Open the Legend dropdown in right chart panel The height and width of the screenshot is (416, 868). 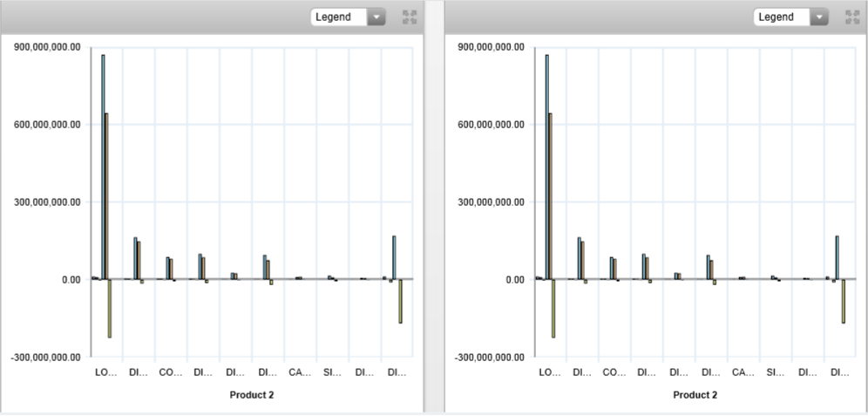tap(792, 17)
